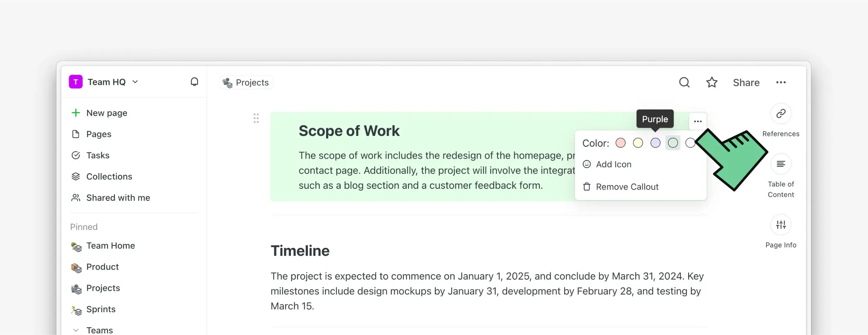Choose the purple callout color
Image resolution: width=868 pixels, height=335 pixels.
pyautogui.click(x=656, y=143)
